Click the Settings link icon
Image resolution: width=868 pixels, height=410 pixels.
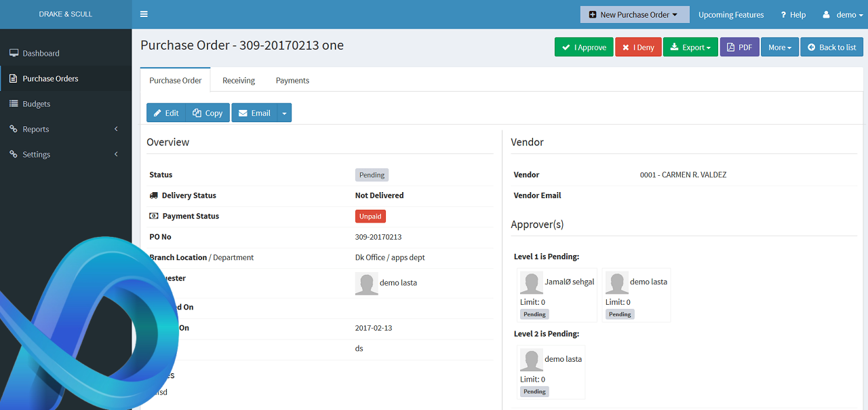14,154
